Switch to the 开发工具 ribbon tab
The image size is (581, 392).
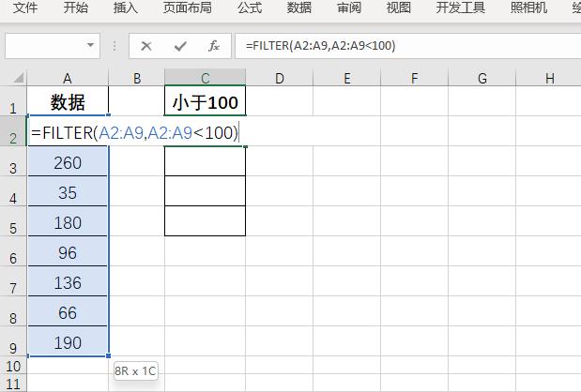pos(461,8)
